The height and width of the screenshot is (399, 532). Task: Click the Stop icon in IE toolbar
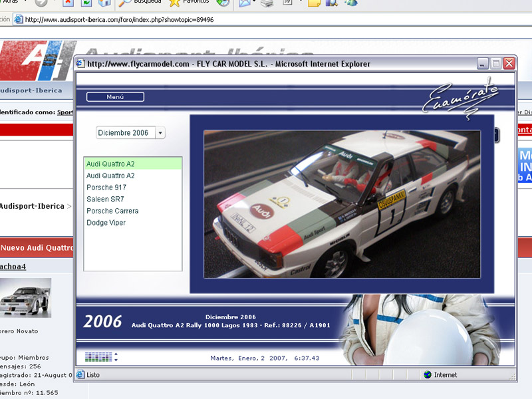pyautogui.click(x=68, y=3)
